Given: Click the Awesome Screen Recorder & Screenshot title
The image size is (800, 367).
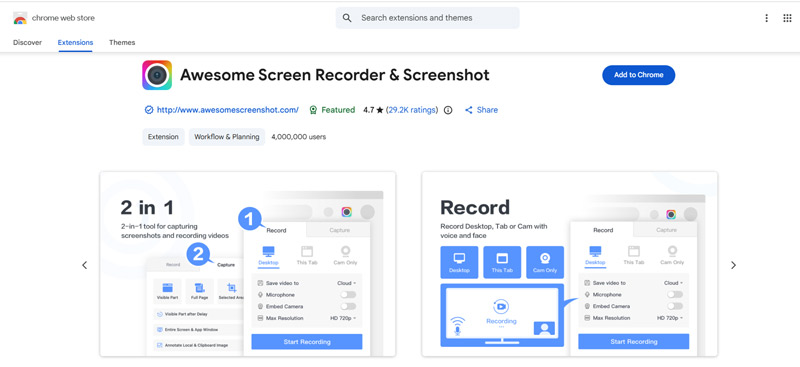Looking at the screenshot, I should [335, 75].
